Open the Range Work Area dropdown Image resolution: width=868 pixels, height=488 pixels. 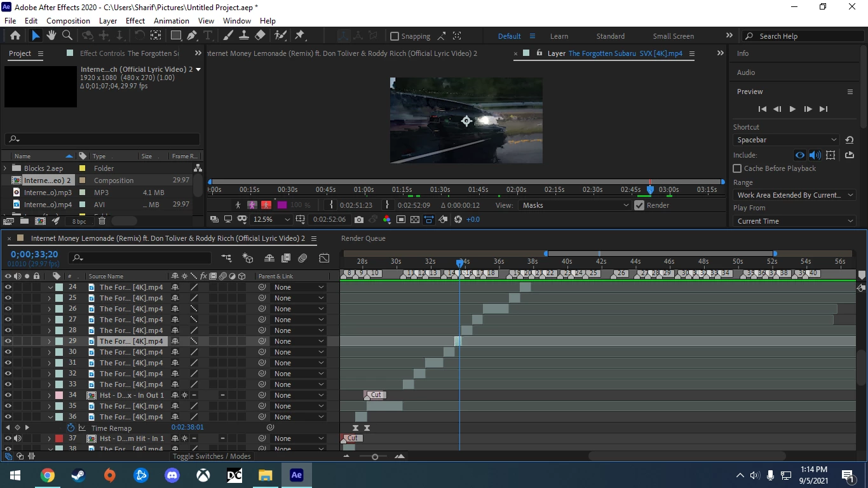795,195
